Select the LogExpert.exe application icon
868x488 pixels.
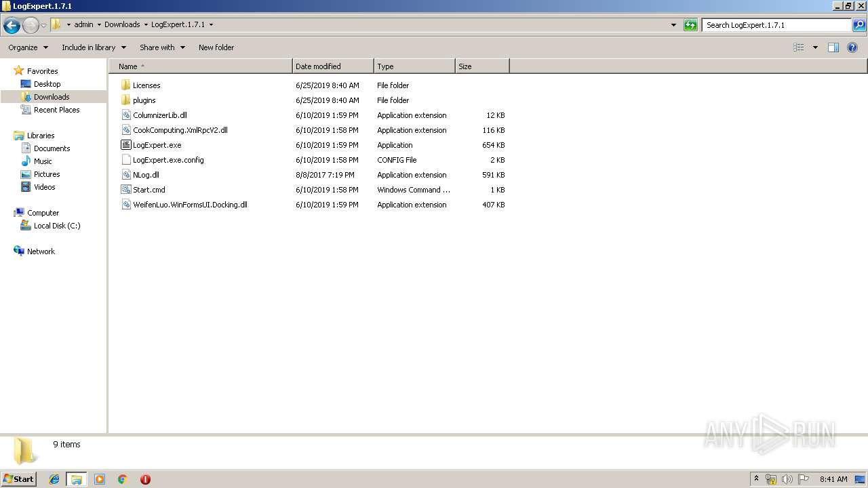pyautogui.click(x=125, y=145)
